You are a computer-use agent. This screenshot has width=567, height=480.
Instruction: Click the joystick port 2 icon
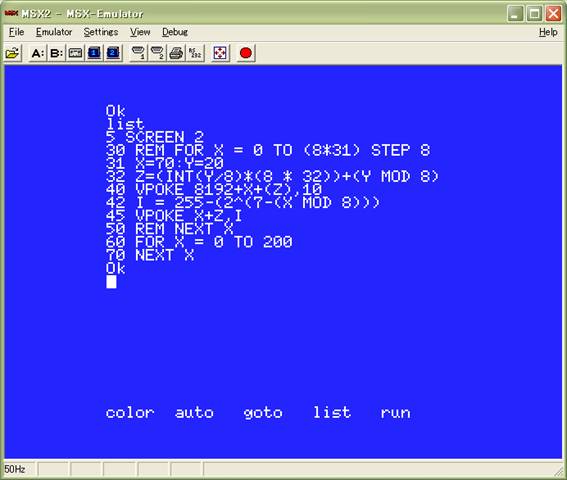(157, 54)
